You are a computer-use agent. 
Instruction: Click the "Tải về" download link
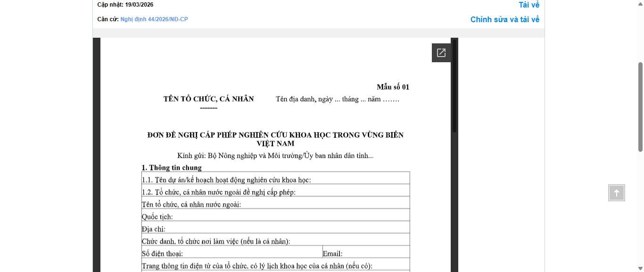click(x=529, y=5)
